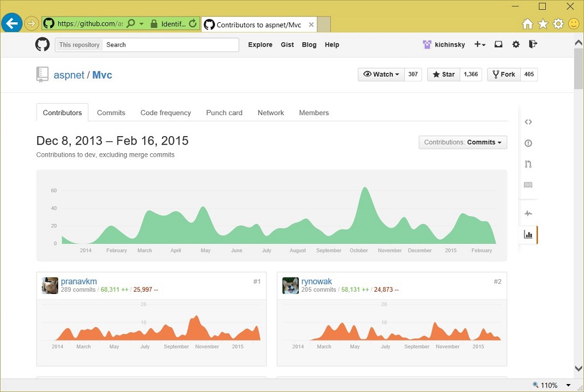Open the pranavkm profile link
584x392 pixels.
point(79,281)
